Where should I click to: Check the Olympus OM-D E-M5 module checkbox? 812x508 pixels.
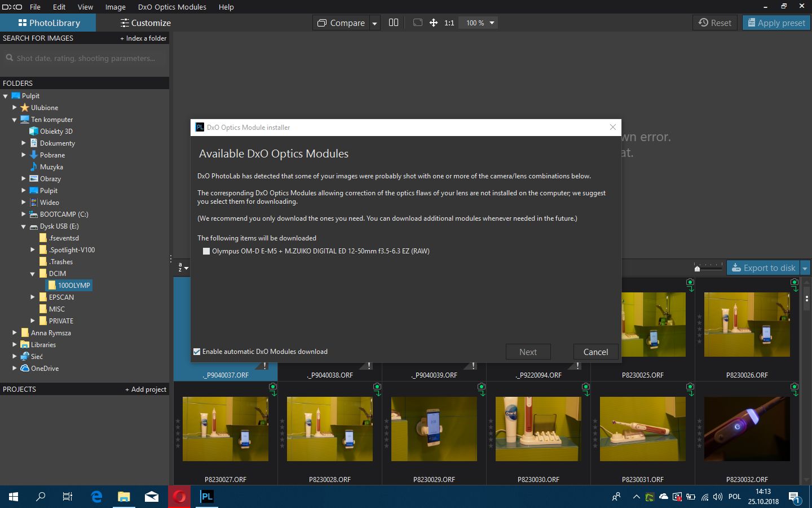tap(206, 251)
